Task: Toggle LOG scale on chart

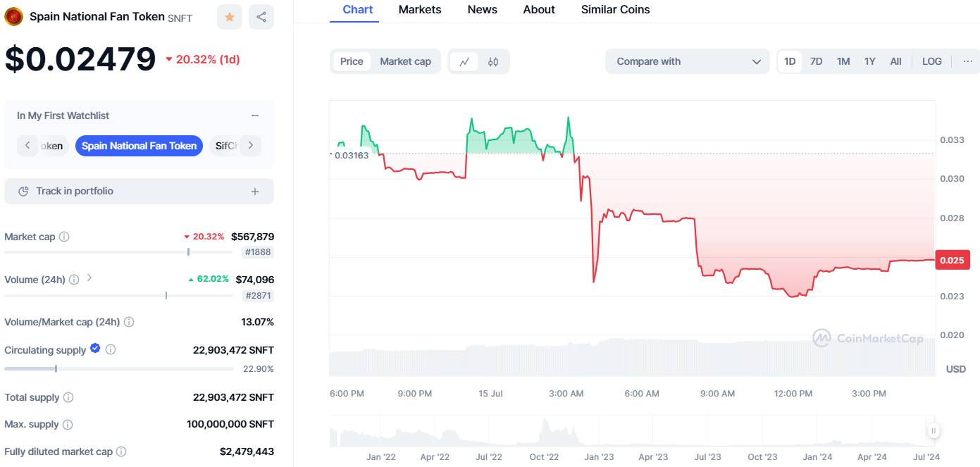Action: click(x=931, y=61)
